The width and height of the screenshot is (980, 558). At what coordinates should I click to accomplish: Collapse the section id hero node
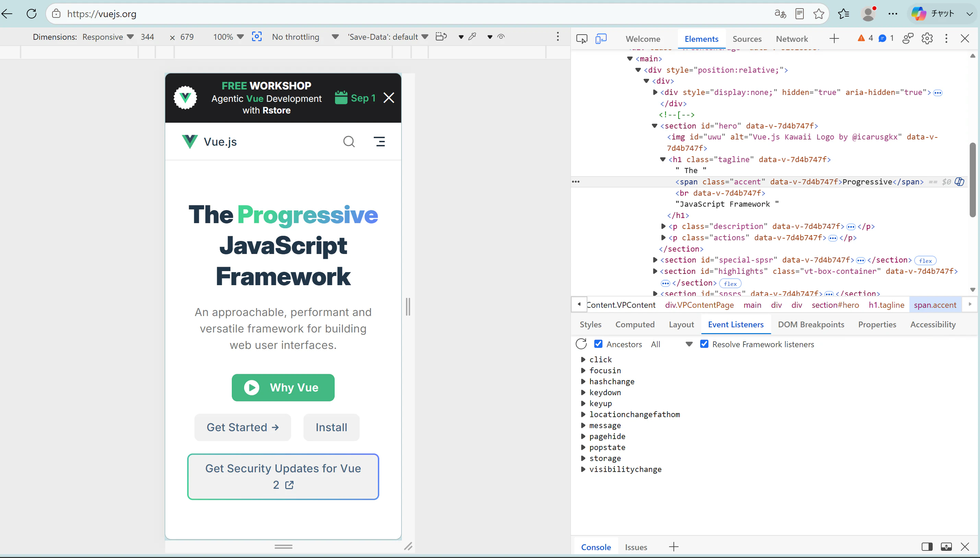655,126
